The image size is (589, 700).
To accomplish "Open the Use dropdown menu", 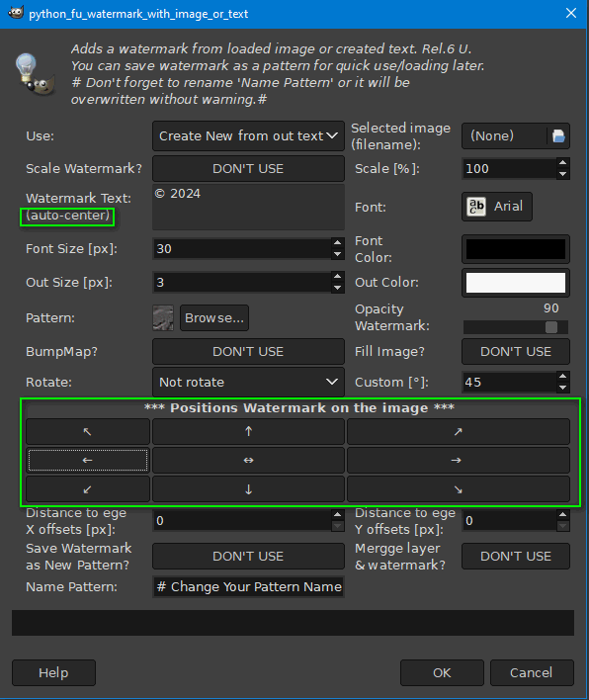I will (248, 135).
